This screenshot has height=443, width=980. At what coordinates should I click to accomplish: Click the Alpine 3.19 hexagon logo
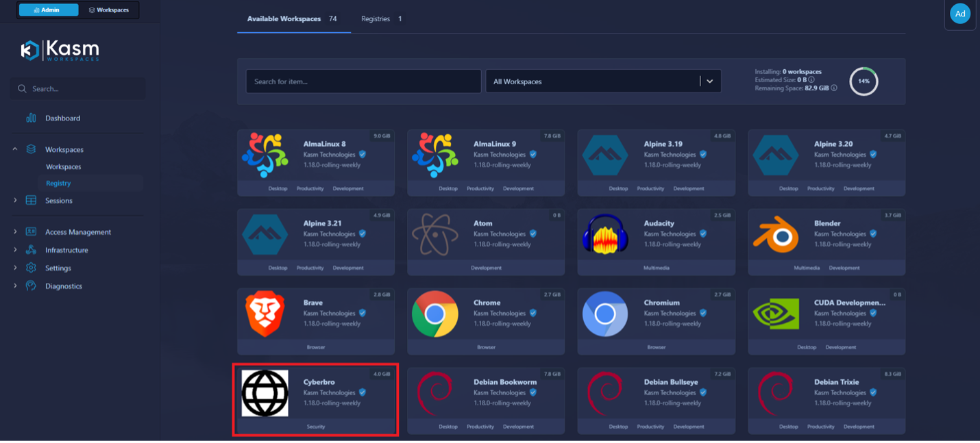pos(605,155)
